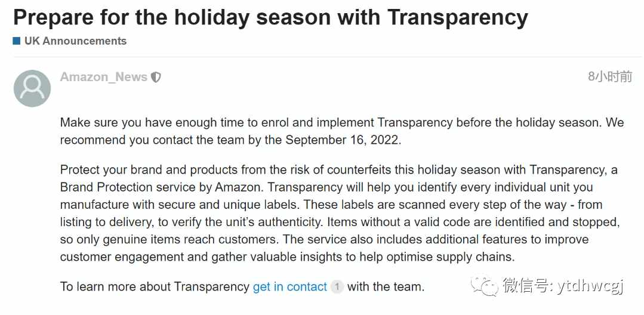This screenshot has width=644, height=315.
Task: Click 'To learn more about Transparency' text
Action: tap(155, 287)
